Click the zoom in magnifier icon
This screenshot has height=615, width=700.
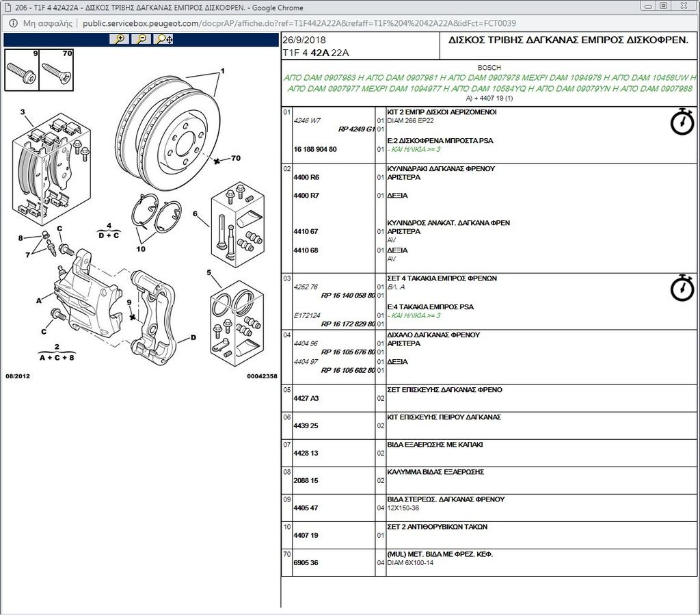click(119, 39)
